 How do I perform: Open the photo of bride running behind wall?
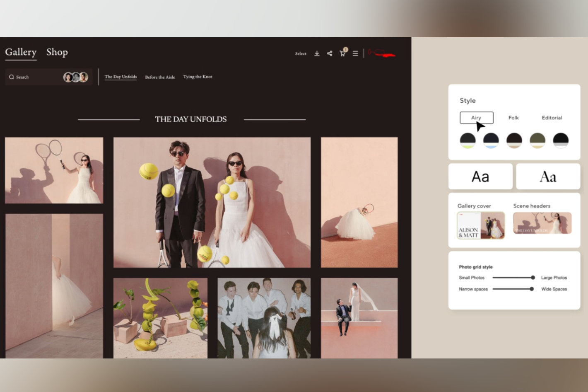(54, 286)
